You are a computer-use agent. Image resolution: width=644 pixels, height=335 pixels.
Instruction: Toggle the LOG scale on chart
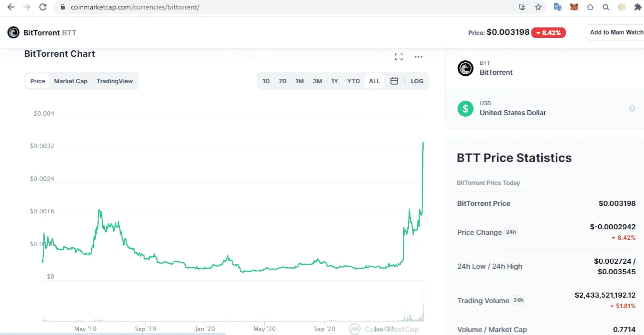coord(417,81)
